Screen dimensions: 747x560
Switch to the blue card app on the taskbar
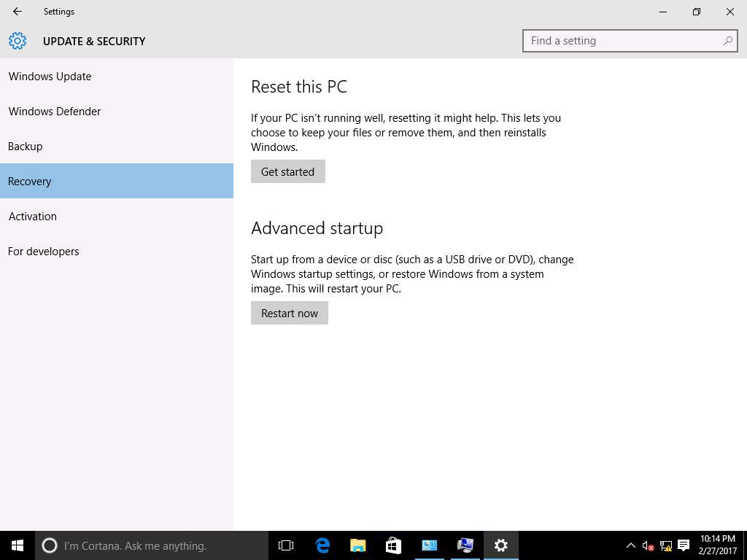click(429, 545)
